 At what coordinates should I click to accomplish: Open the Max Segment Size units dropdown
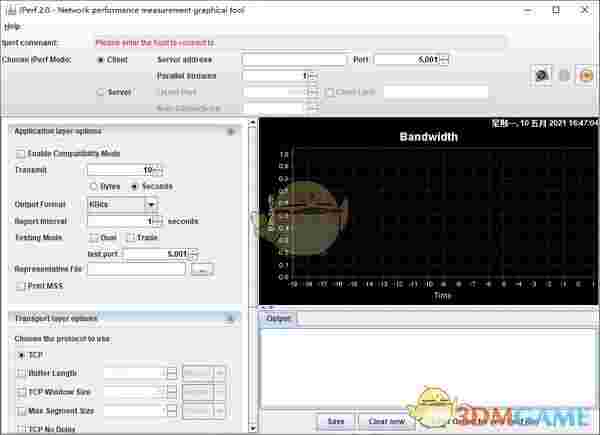[204, 411]
